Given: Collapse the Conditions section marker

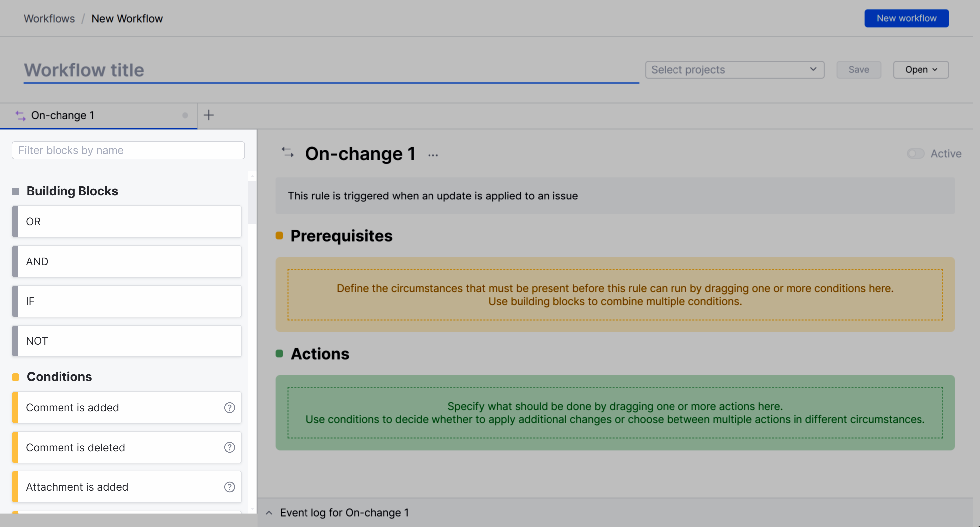Looking at the screenshot, I should click(15, 377).
